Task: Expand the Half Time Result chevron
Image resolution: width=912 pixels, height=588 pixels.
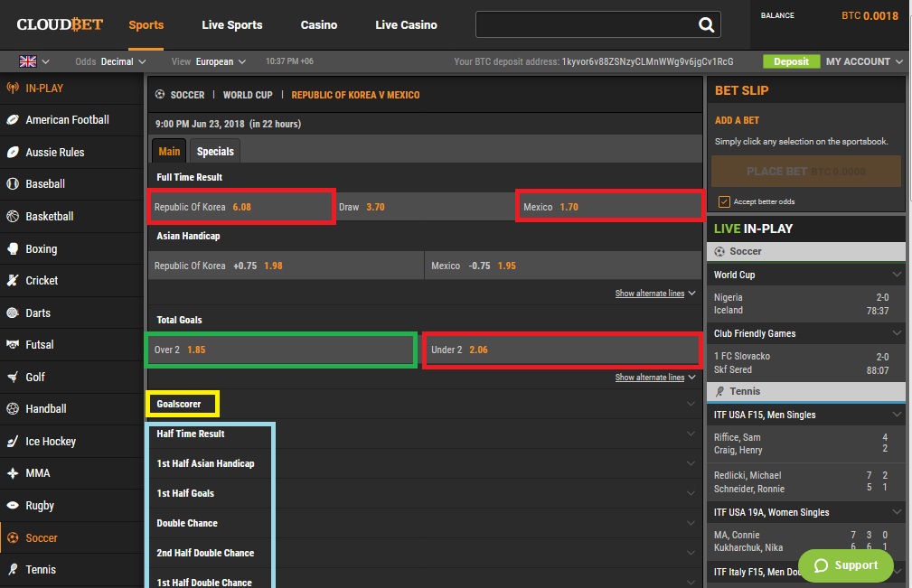Action: click(x=691, y=434)
